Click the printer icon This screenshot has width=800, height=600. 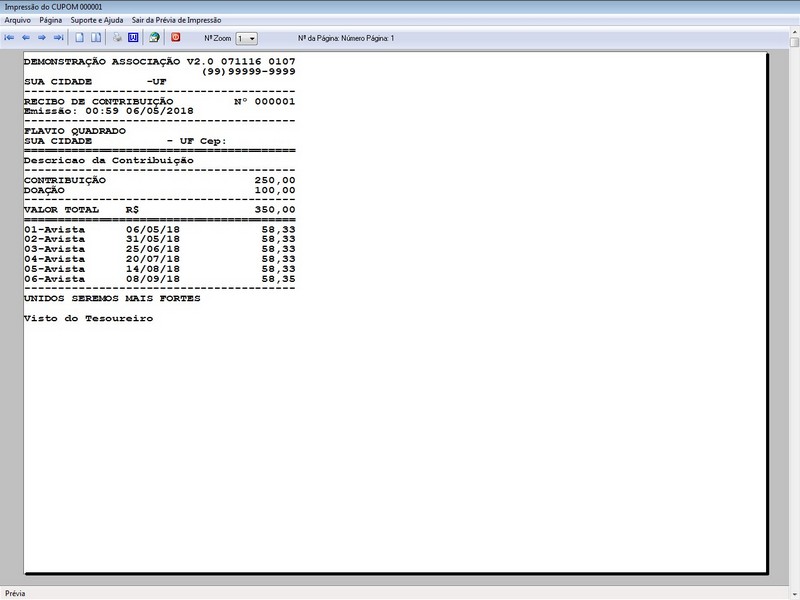(117, 38)
